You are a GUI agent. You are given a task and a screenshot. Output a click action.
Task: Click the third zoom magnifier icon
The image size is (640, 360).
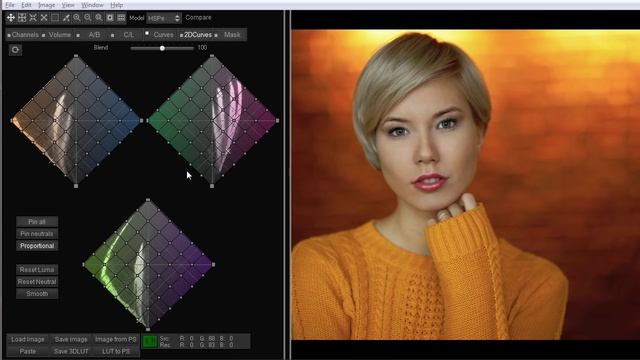point(99,18)
